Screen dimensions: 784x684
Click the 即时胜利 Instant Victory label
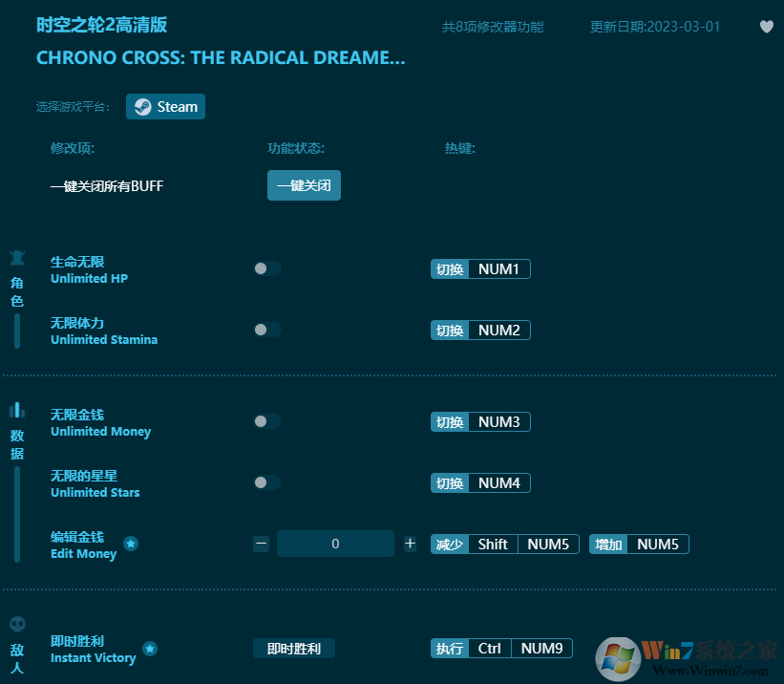coord(93,650)
